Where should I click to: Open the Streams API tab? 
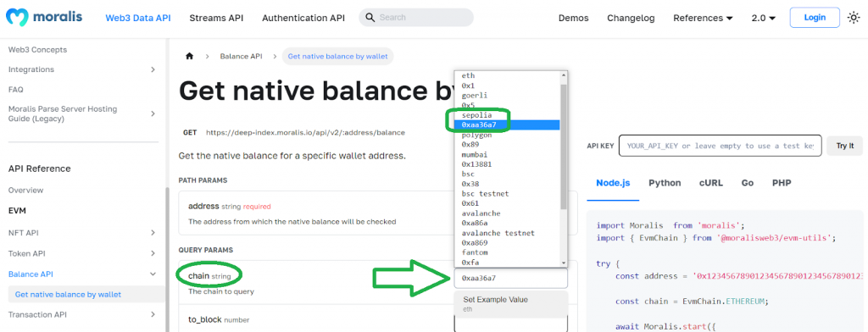(x=216, y=18)
